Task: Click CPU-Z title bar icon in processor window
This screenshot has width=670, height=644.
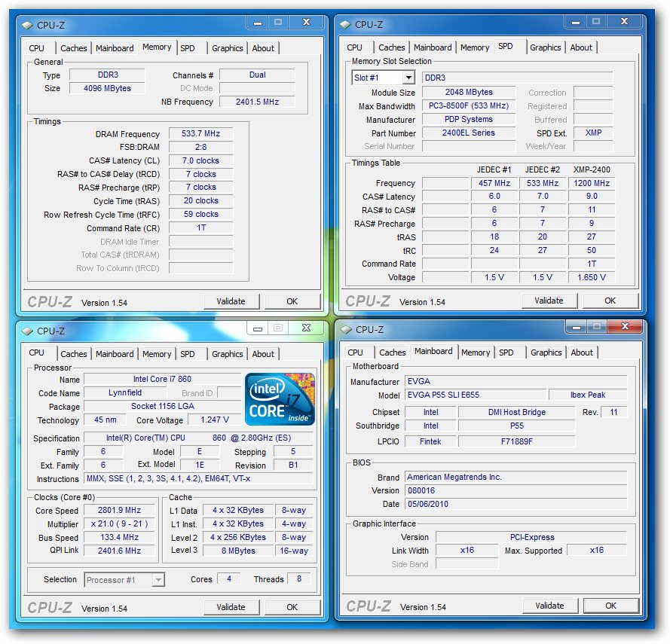Action: [x=26, y=331]
